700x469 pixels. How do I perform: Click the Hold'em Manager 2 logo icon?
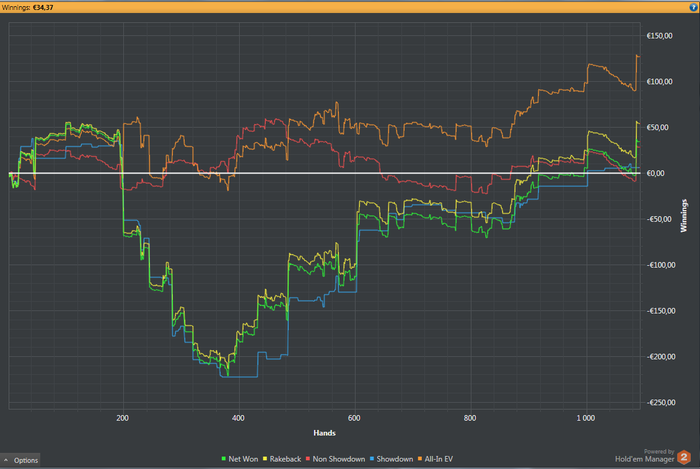pyautogui.click(x=684, y=457)
